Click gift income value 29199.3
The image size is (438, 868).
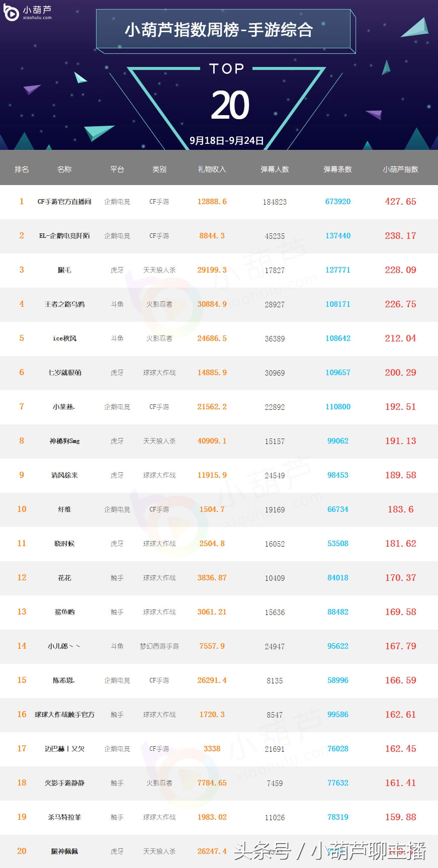tap(212, 270)
